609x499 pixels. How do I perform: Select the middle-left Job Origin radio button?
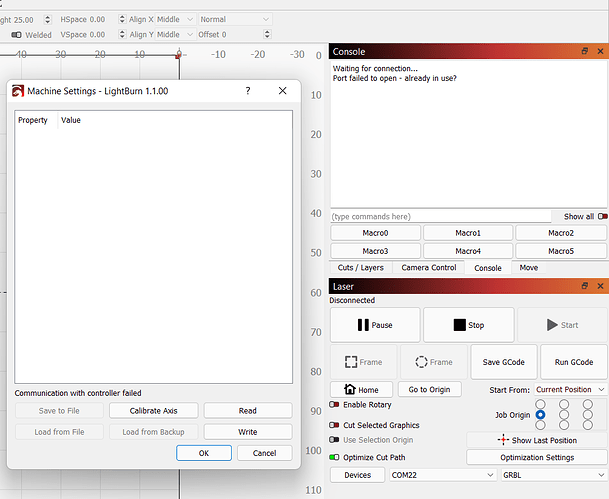540,415
